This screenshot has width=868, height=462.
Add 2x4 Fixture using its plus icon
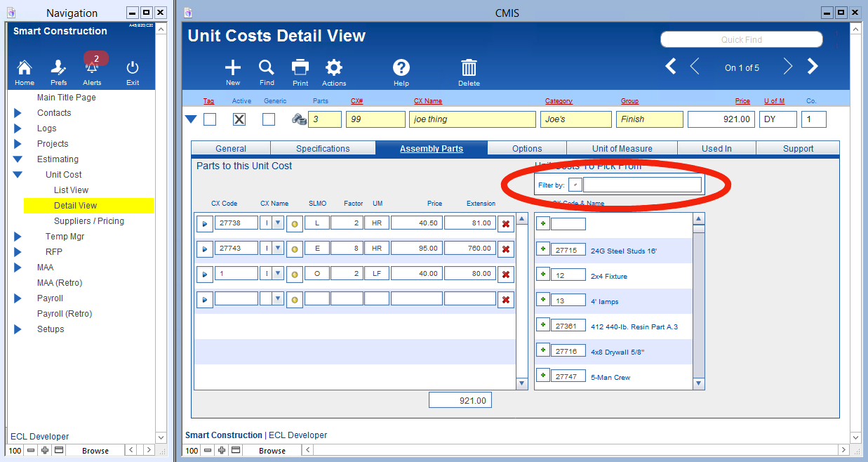[x=542, y=275]
